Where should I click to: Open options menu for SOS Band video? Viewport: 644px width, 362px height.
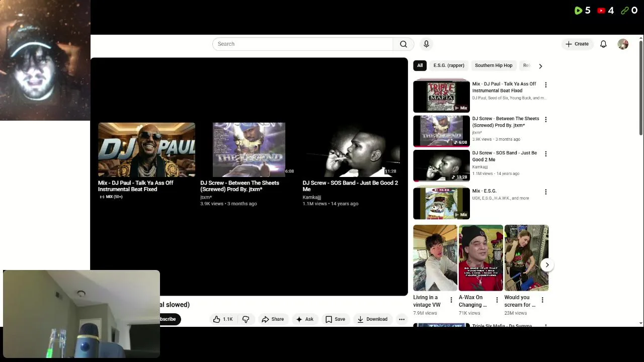(x=545, y=154)
